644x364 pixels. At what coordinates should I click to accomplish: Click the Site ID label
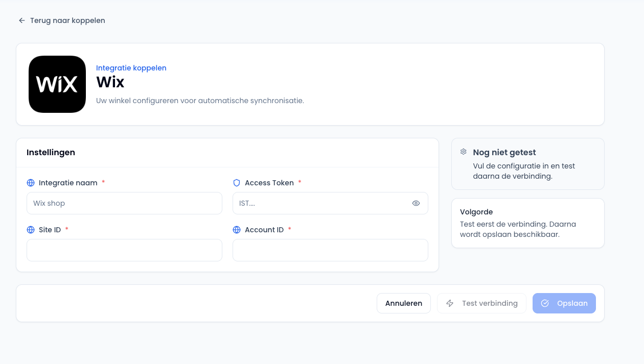50,230
